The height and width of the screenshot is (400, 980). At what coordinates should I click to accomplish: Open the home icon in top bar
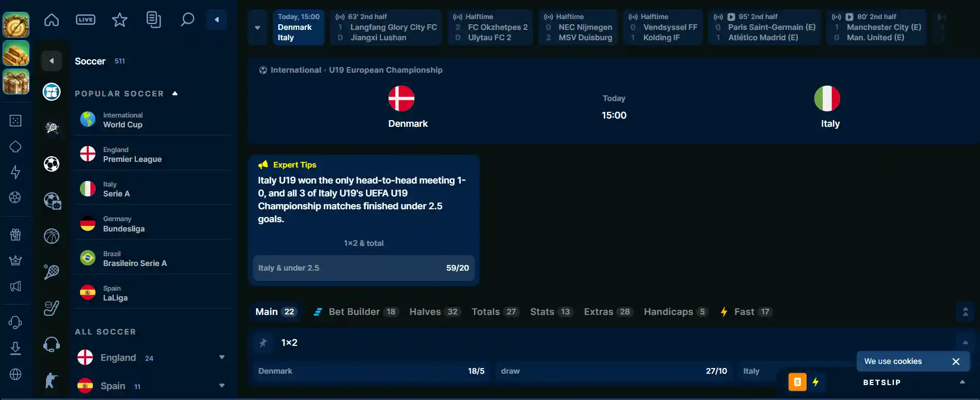[52, 20]
